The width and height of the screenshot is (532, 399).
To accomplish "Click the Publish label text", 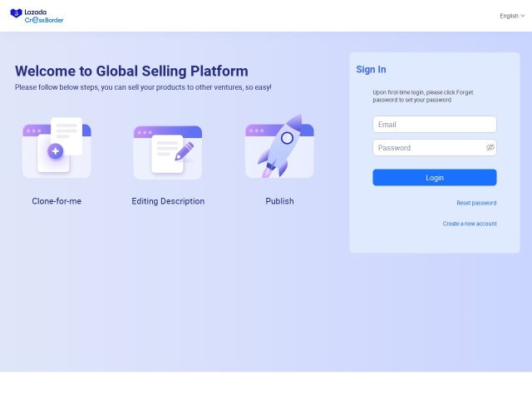I will 279,201.
